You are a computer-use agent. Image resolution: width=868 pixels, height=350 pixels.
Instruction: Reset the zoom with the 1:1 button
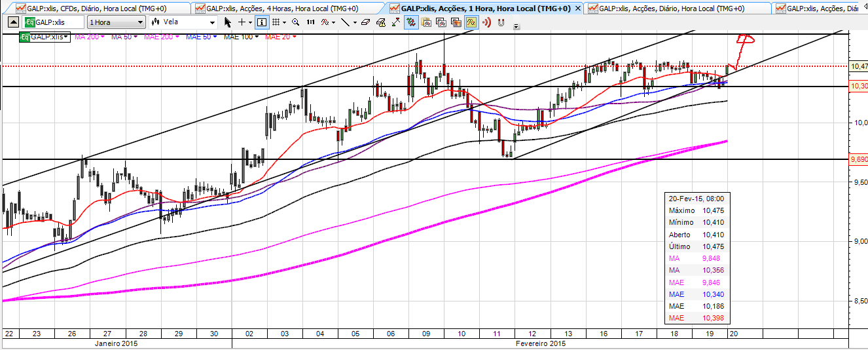pyautogui.click(x=311, y=22)
